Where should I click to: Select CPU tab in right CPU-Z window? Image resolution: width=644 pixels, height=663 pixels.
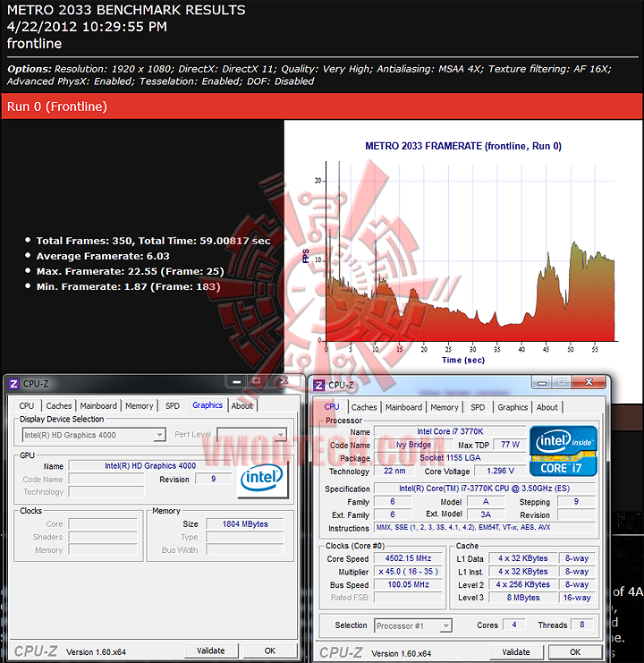[x=332, y=406]
